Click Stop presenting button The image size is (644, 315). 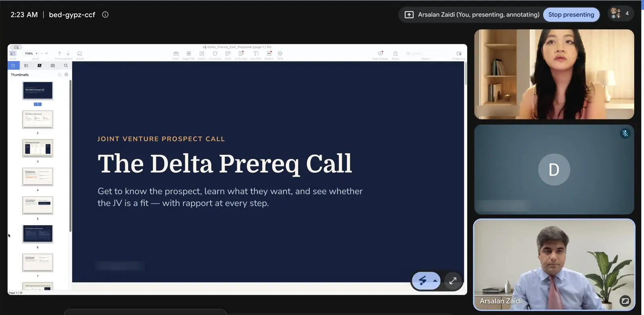(571, 14)
